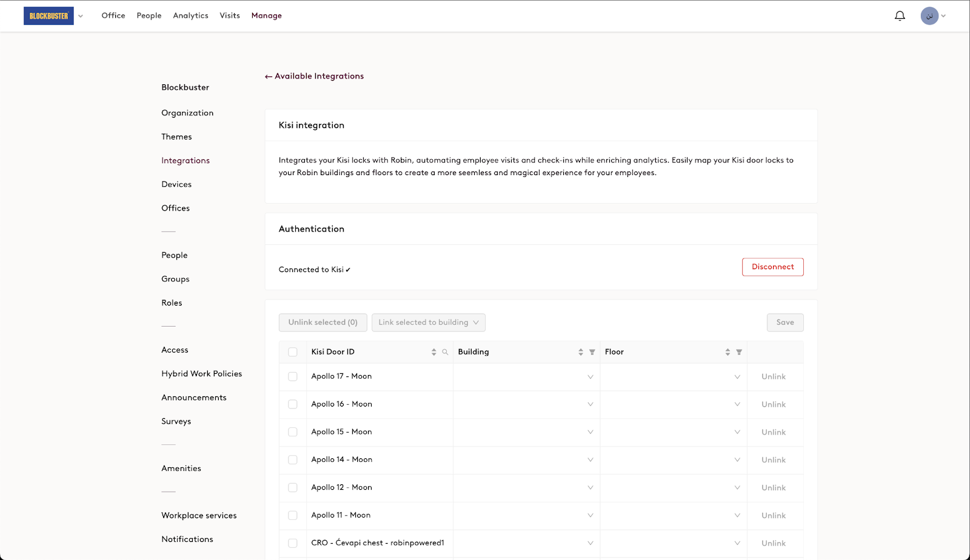Open the notifications bell
The width and height of the screenshot is (970, 560).
coord(900,16)
